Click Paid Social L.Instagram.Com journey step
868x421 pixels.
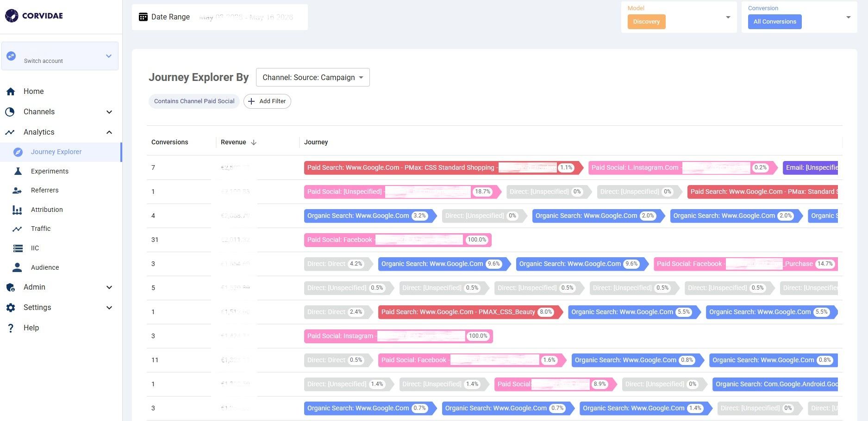coord(682,167)
